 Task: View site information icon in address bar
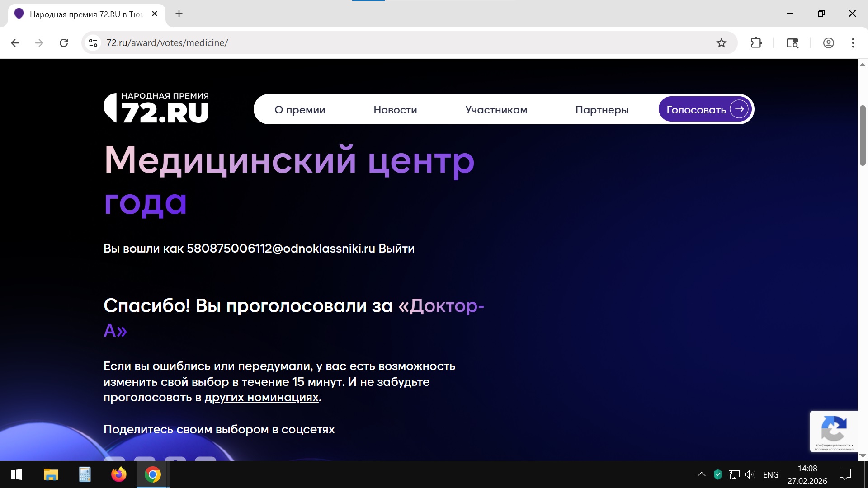(93, 43)
